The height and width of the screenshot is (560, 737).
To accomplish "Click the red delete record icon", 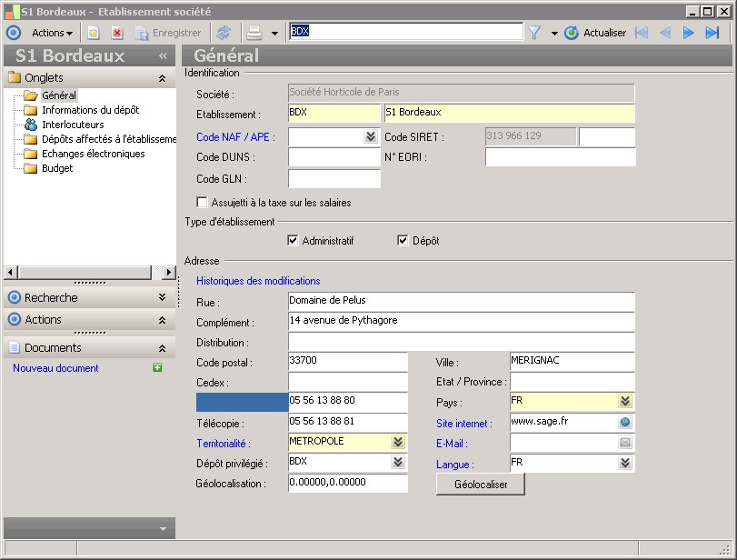I will point(117,33).
